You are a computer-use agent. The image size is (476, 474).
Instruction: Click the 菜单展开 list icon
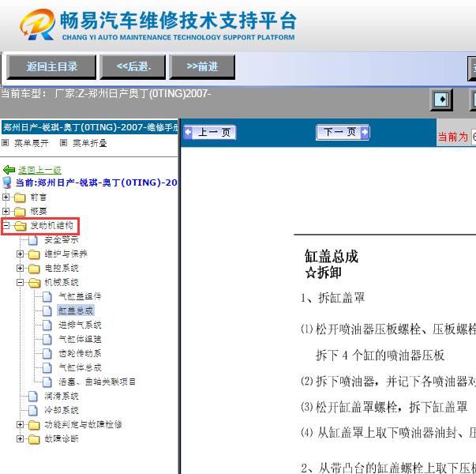coord(6,142)
